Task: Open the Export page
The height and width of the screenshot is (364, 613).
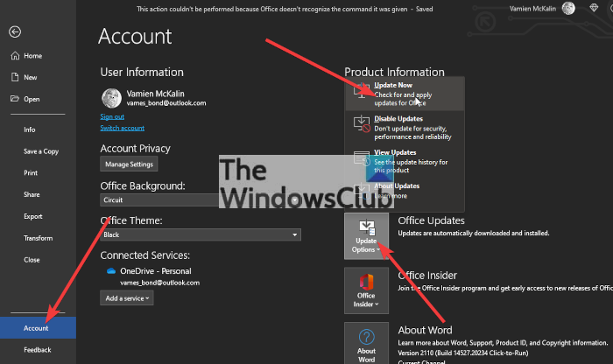Action: click(33, 216)
